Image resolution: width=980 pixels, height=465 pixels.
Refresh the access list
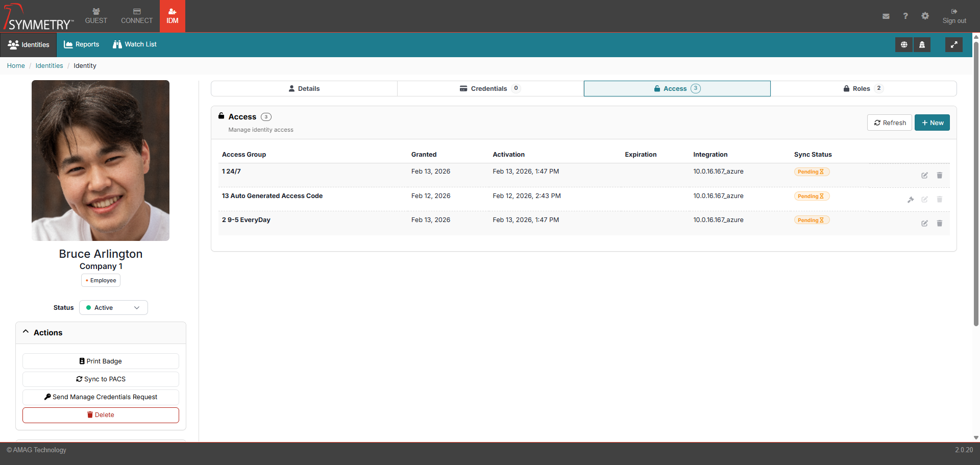click(x=889, y=123)
